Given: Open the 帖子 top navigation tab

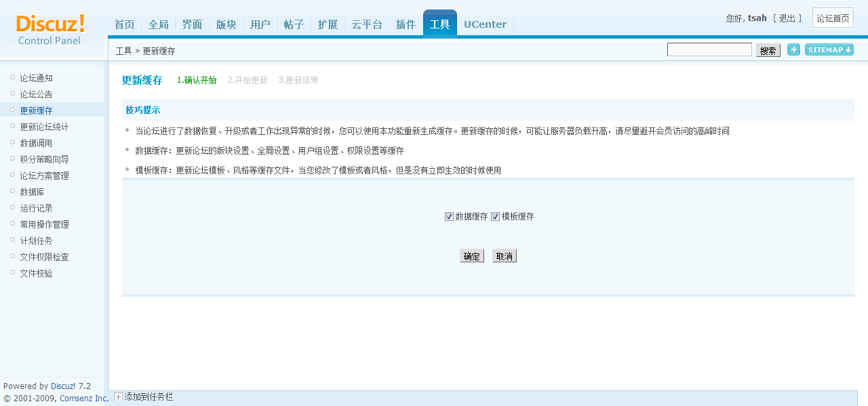Looking at the screenshot, I should pyautogui.click(x=294, y=24).
